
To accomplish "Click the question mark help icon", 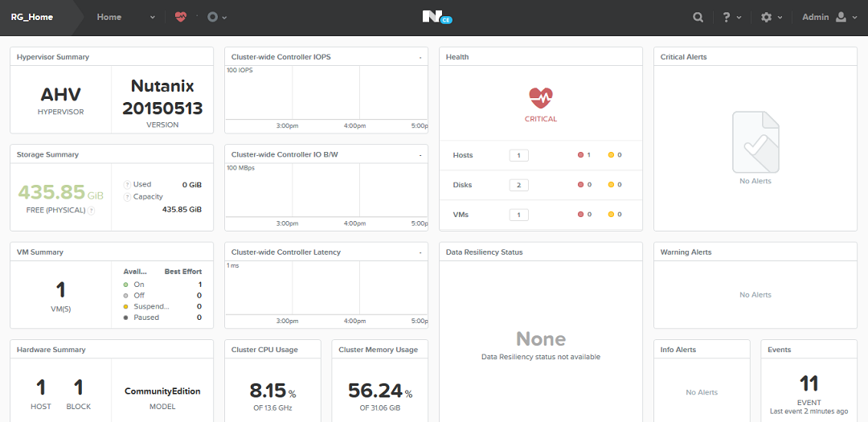I will [727, 17].
